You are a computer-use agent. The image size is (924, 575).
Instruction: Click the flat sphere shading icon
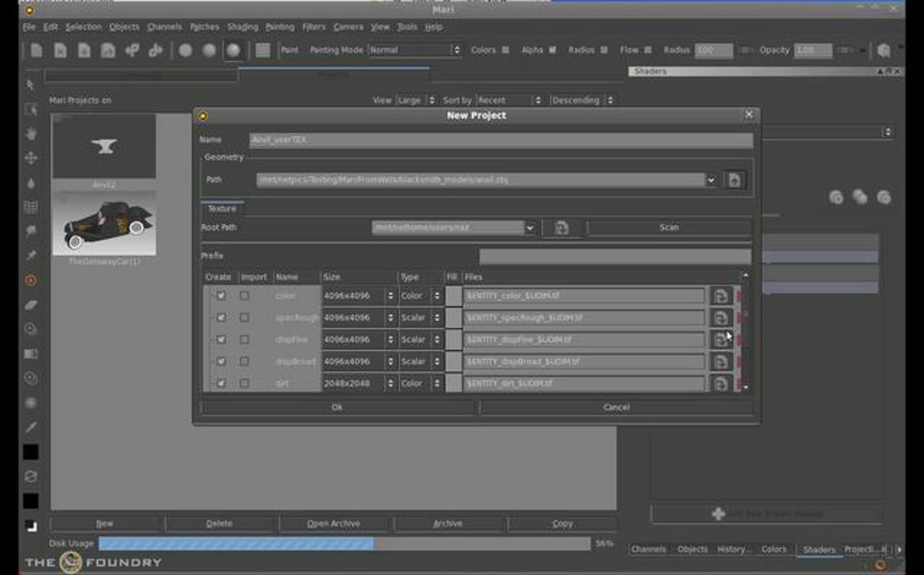pos(186,50)
